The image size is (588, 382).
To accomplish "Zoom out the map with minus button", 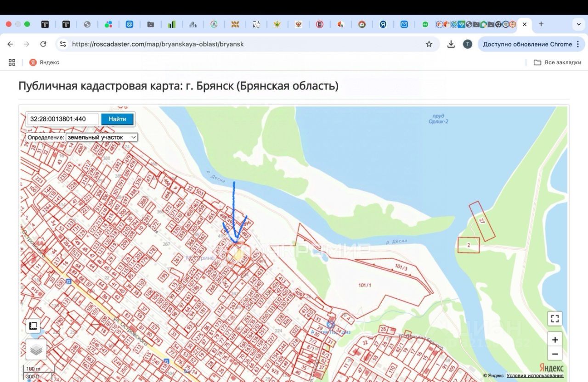I will click(555, 354).
